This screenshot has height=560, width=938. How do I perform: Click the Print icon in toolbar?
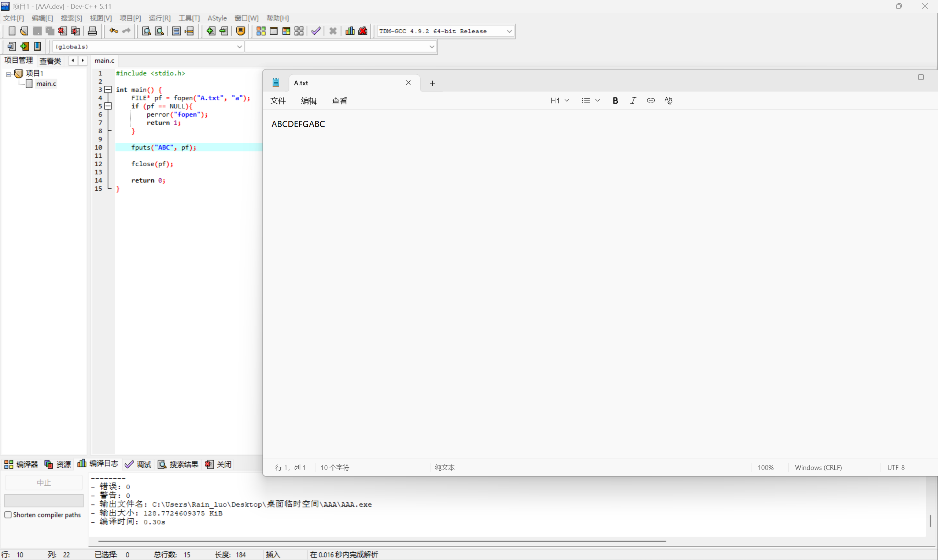coord(92,31)
